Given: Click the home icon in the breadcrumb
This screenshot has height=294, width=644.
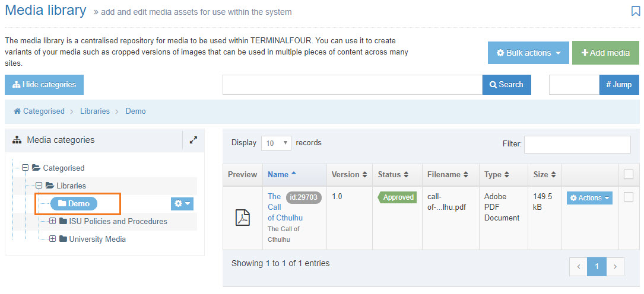Looking at the screenshot, I should (17, 111).
